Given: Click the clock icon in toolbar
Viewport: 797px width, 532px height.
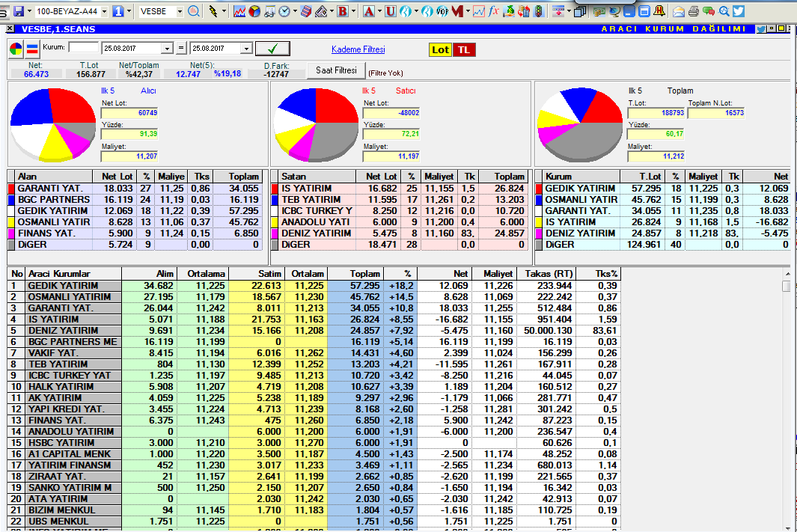Looking at the screenshot, I should point(284,10).
